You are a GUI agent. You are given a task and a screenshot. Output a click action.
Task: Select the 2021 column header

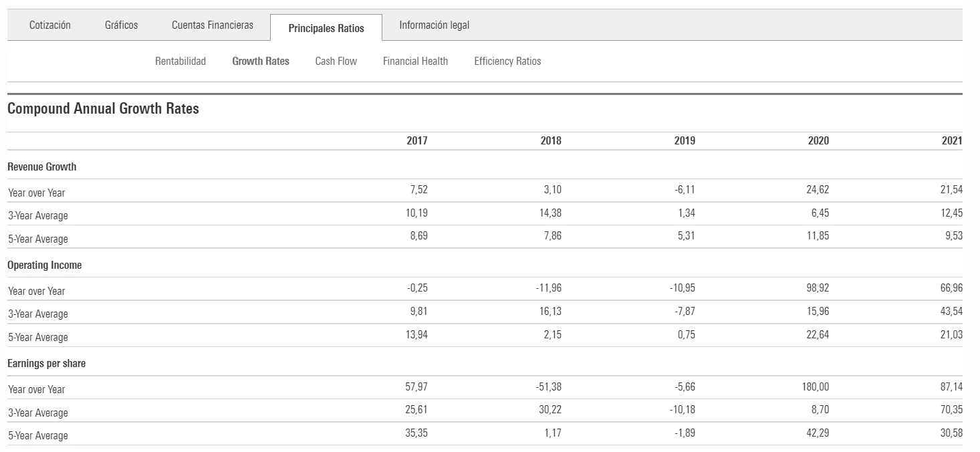pos(951,141)
